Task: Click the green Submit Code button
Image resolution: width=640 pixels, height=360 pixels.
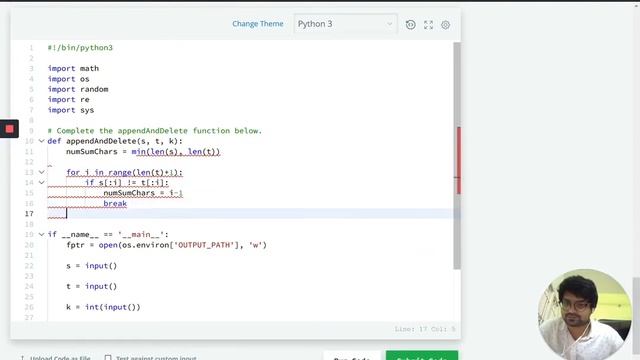Action: click(422, 356)
